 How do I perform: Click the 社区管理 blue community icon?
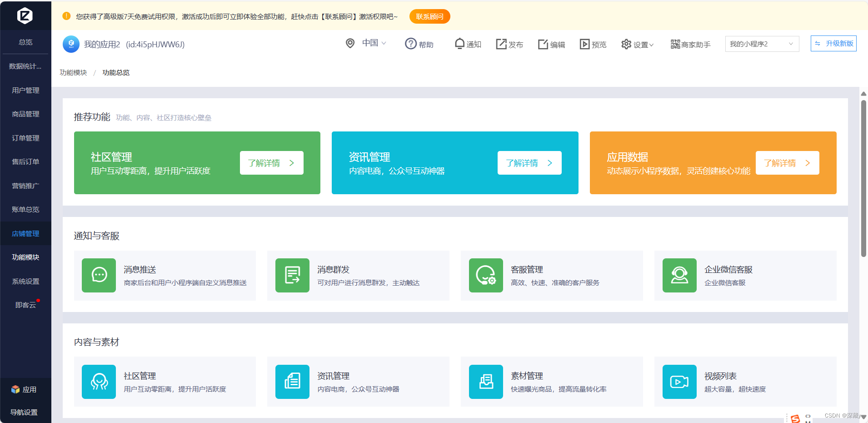point(99,382)
